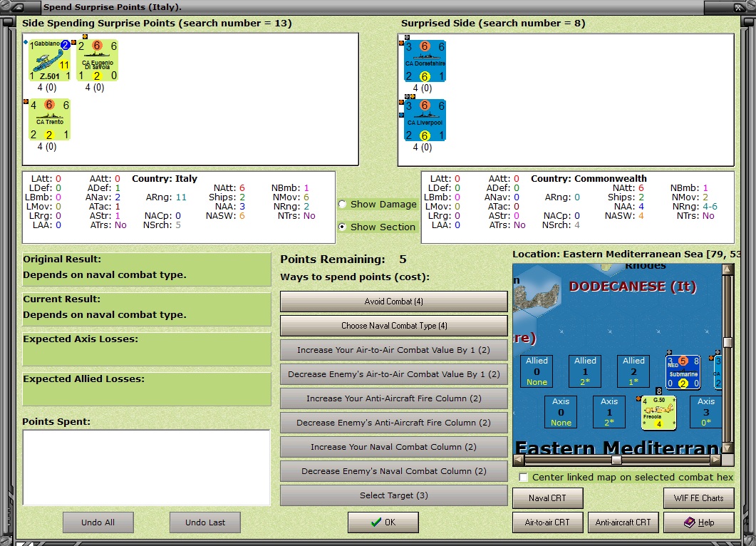
Task: Open the Anti-aircraft CRT chart
Action: pos(623,522)
